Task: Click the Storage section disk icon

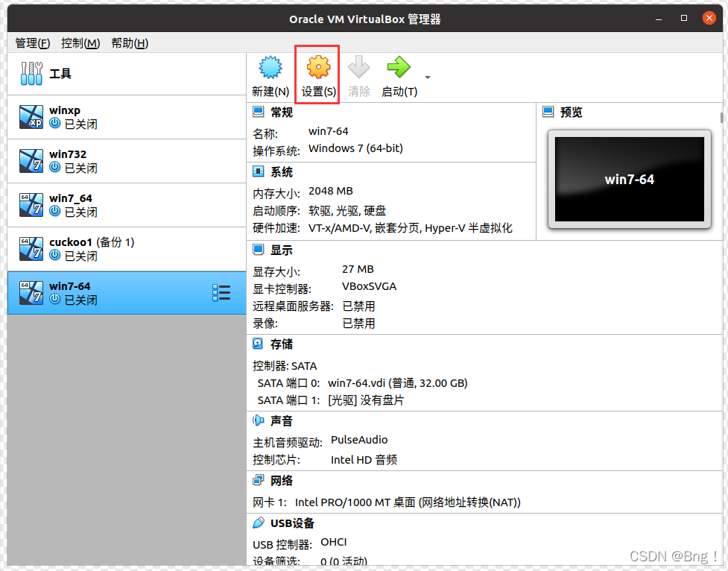Action: click(x=258, y=344)
